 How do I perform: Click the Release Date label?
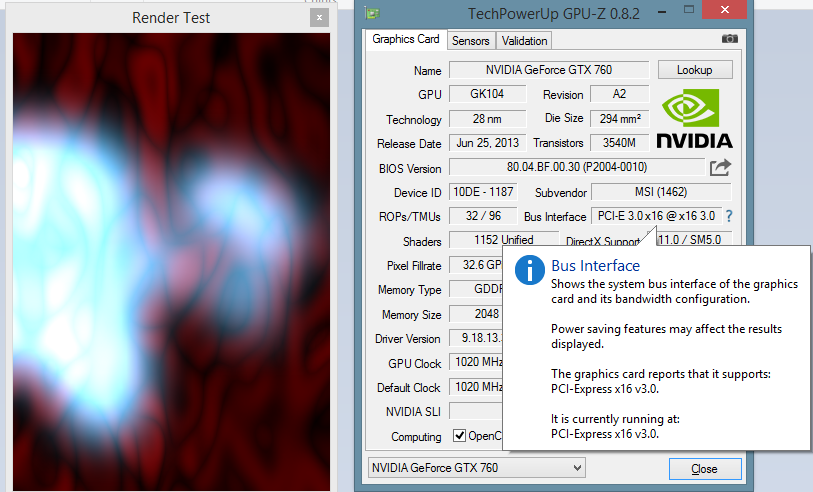click(x=409, y=144)
